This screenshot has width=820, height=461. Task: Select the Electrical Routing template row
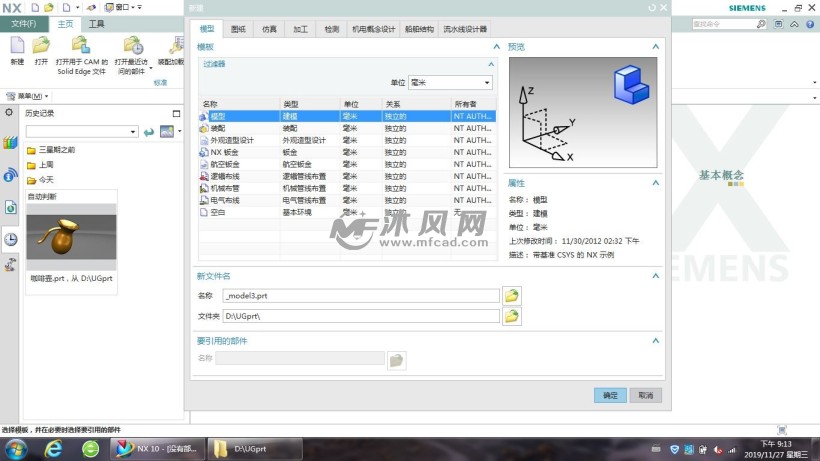347,200
